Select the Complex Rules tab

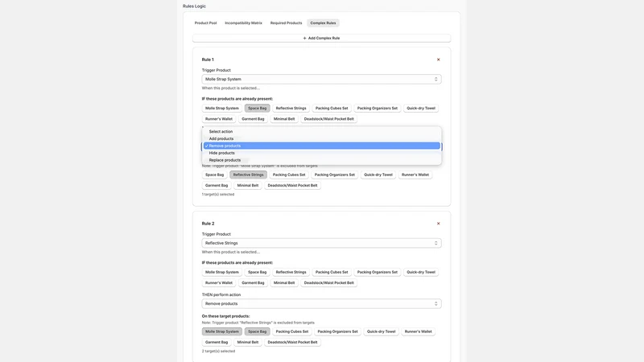point(323,23)
